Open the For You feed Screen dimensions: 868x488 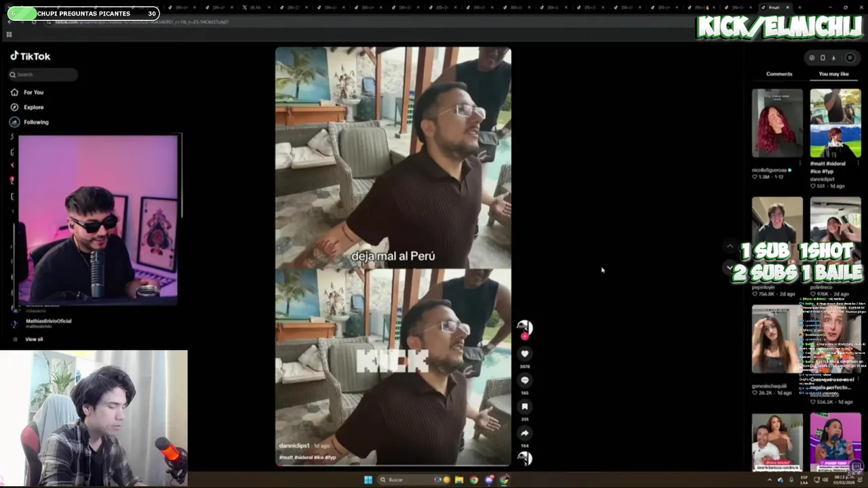[33, 92]
